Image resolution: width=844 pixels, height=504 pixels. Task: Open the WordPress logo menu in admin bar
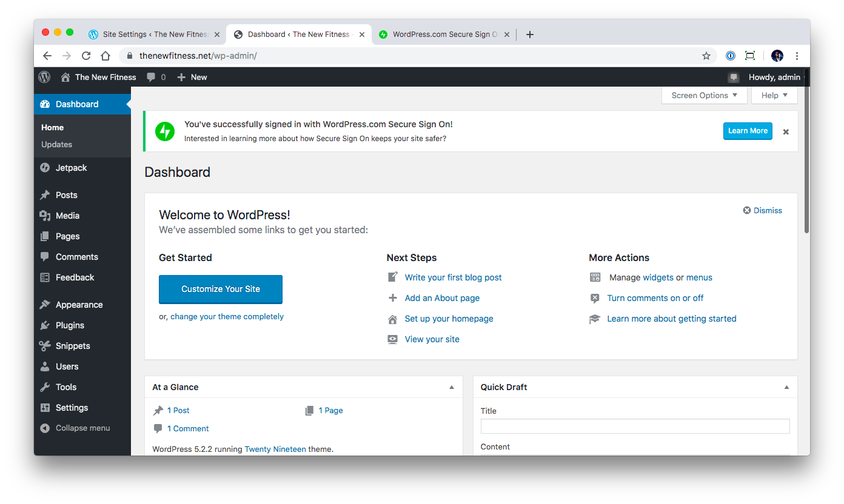pos(44,77)
